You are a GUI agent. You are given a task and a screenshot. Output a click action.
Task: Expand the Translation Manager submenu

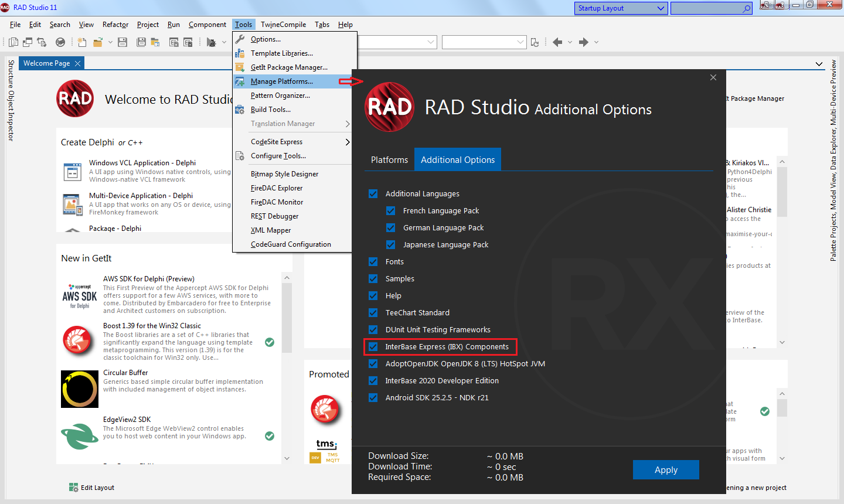pos(292,124)
